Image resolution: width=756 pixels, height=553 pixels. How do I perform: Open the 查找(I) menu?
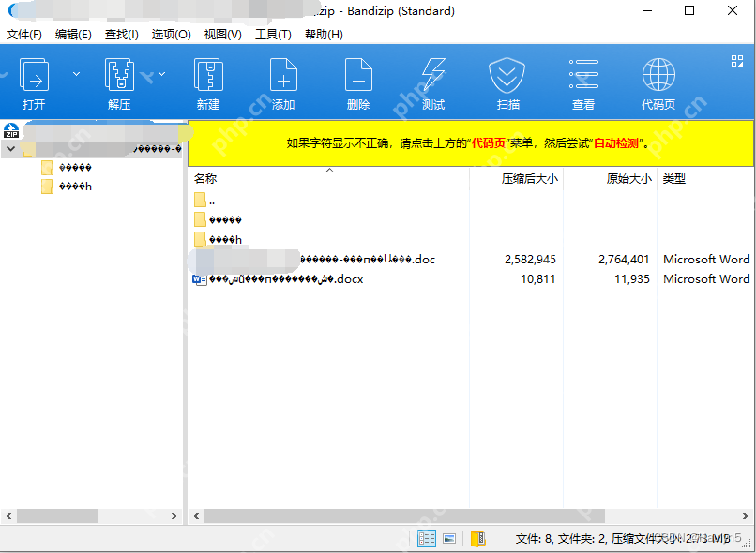122,34
